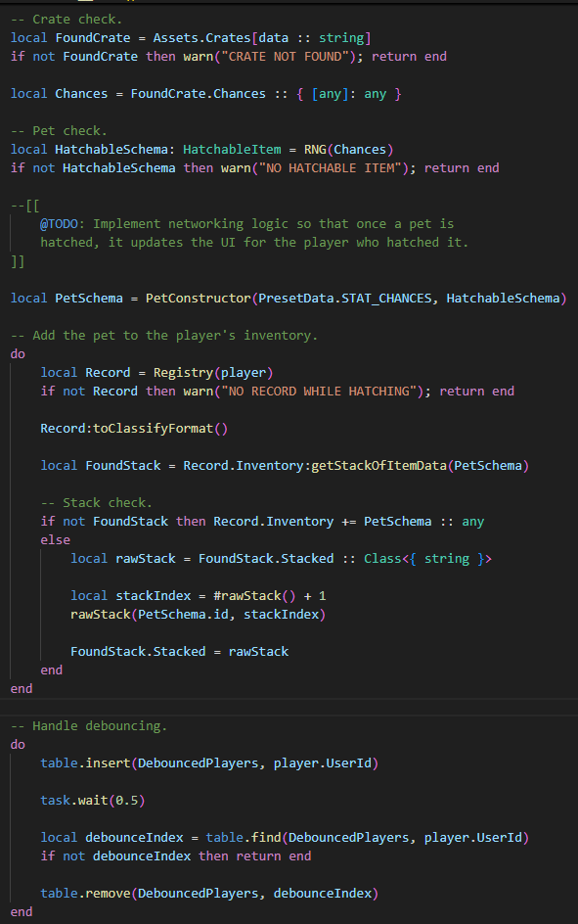
Task: Click the "PetConstructor" function call
Action: tap(198, 299)
